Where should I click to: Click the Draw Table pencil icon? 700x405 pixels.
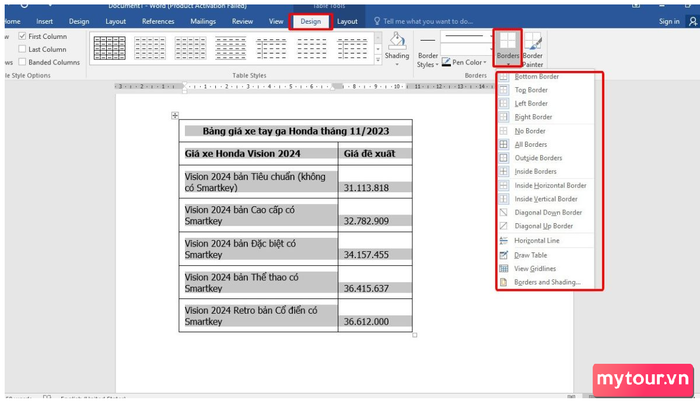tap(504, 255)
